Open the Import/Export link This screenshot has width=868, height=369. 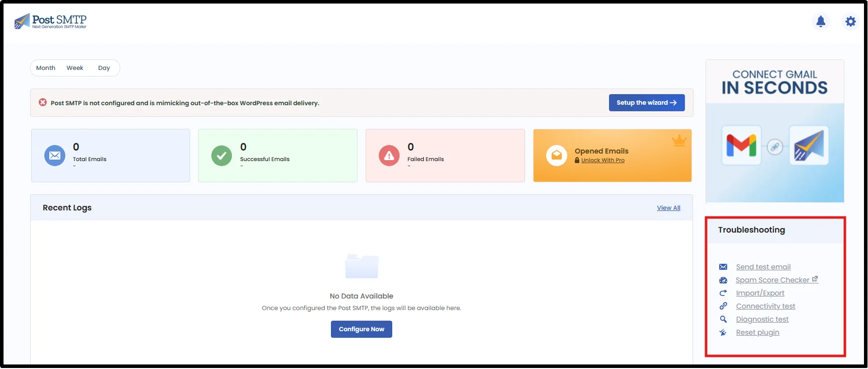tap(760, 293)
